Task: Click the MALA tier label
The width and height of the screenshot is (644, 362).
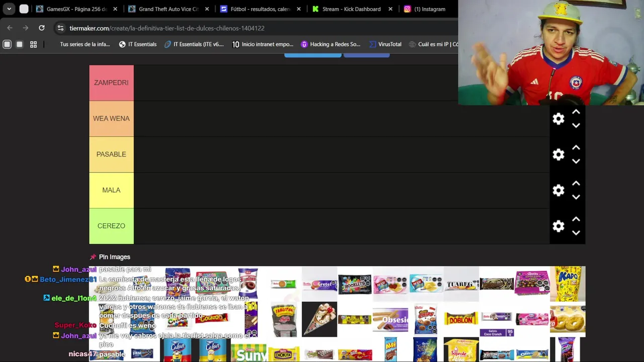Action: pos(111,190)
